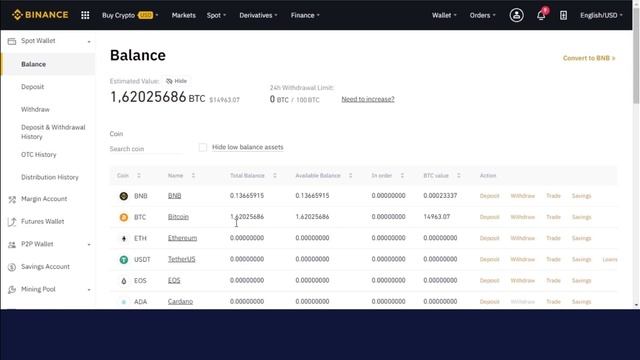Click Deposit in the BNB row
The image size is (640, 360).
click(489, 196)
